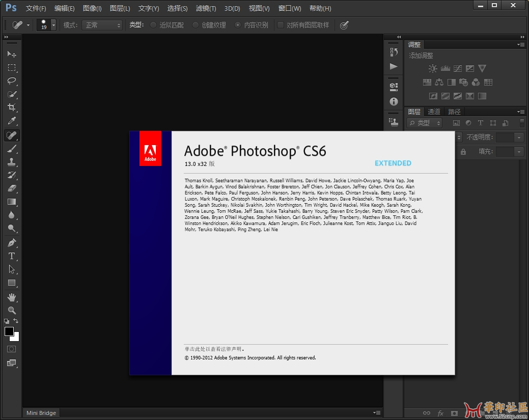
Task: Add a Curves adjustment
Action: pos(458,69)
